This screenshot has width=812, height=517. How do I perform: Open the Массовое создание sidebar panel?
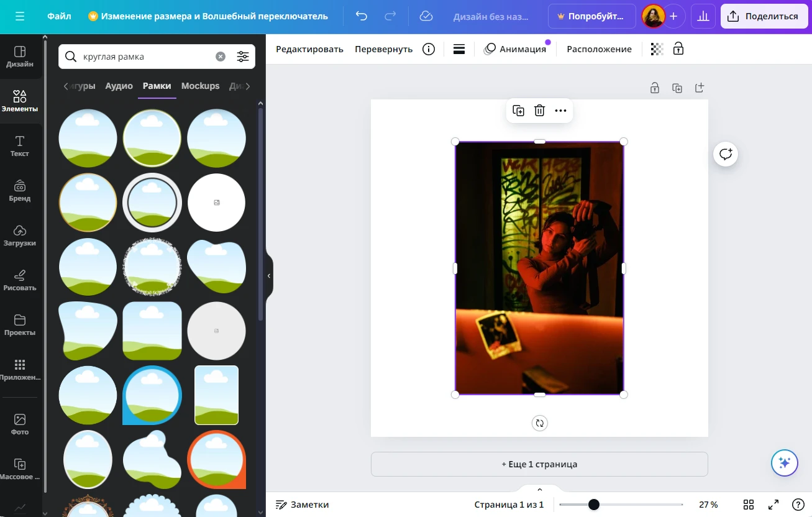(x=20, y=469)
